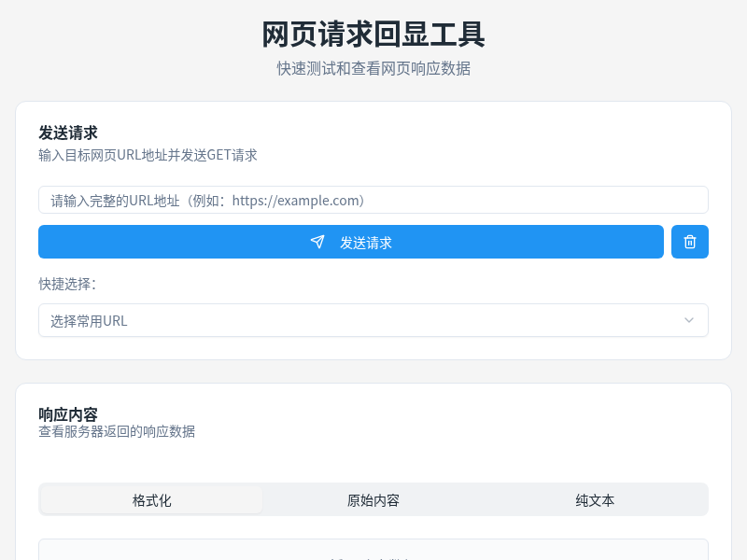Switch to the 格式化 tab
This screenshot has height=560, width=747.
[150, 499]
